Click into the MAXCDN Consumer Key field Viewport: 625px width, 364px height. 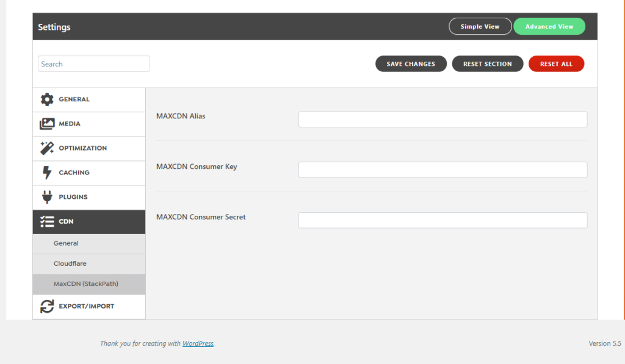(443, 170)
